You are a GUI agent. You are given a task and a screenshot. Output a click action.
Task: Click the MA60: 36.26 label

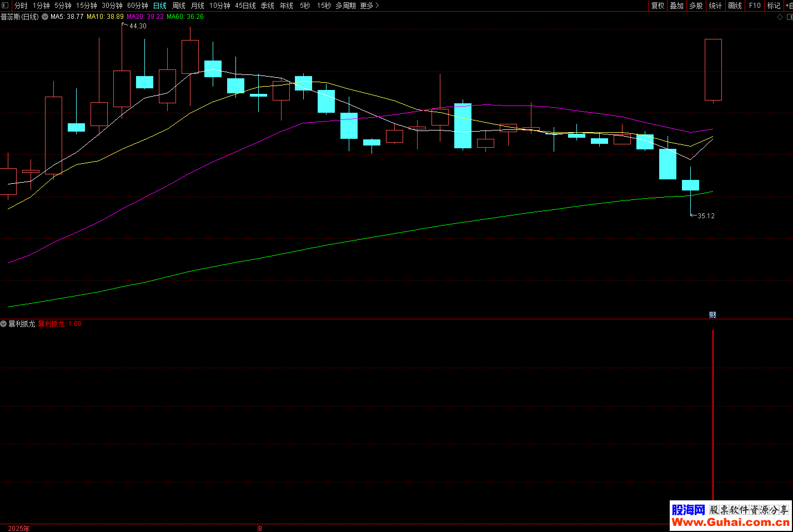pyautogui.click(x=185, y=17)
